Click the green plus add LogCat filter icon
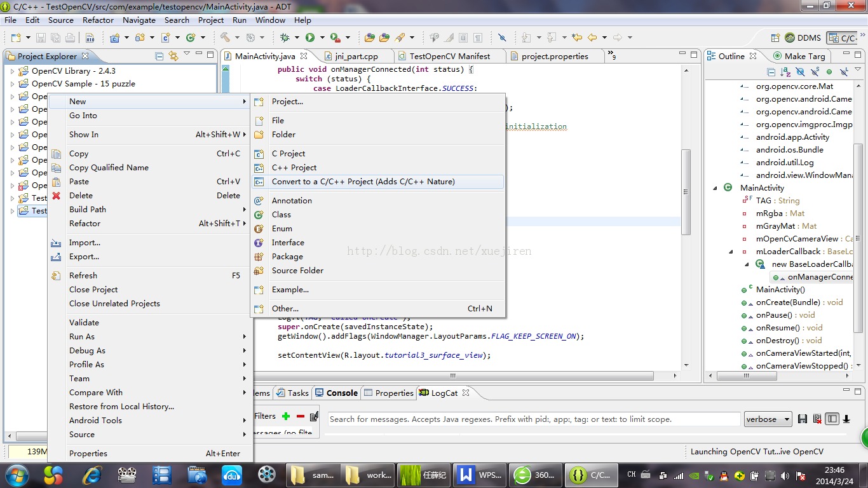The width and height of the screenshot is (868, 488). click(286, 416)
